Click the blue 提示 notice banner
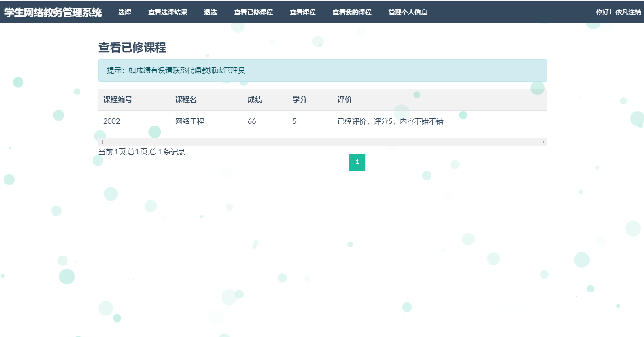The image size is (644, 337). coord(323,71)
